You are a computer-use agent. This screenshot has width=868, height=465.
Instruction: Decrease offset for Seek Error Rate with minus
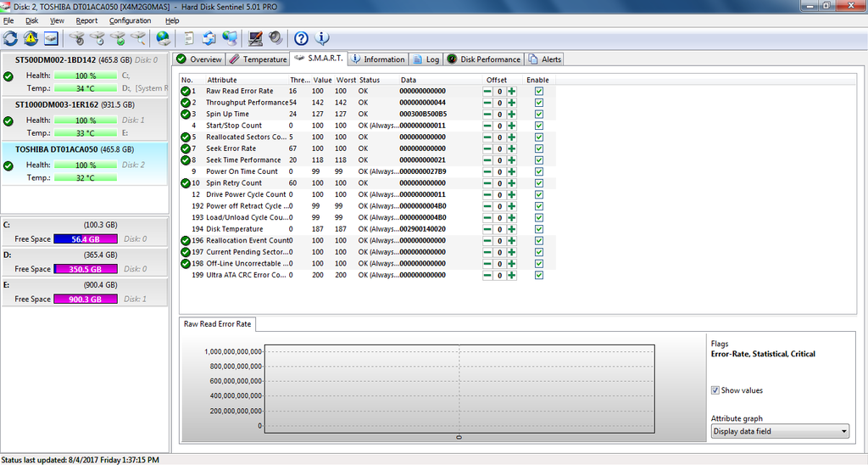[x=487, y=148]
